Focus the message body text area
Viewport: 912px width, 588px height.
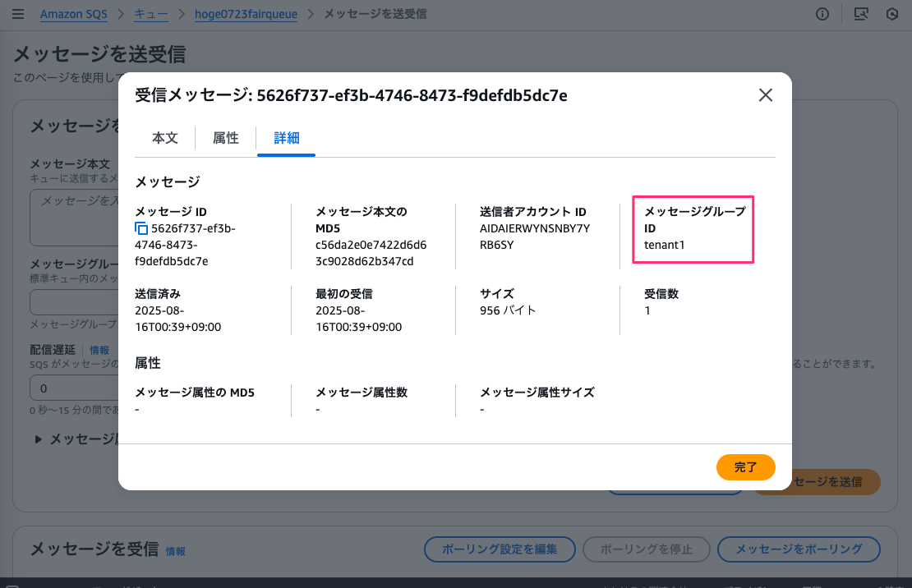[75, 218]
